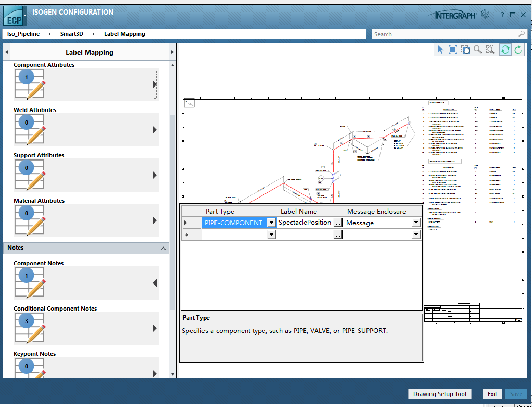Click the Intergraph logo emblem
This screenshot has height=407, width=532.
(x=485, y=14)
